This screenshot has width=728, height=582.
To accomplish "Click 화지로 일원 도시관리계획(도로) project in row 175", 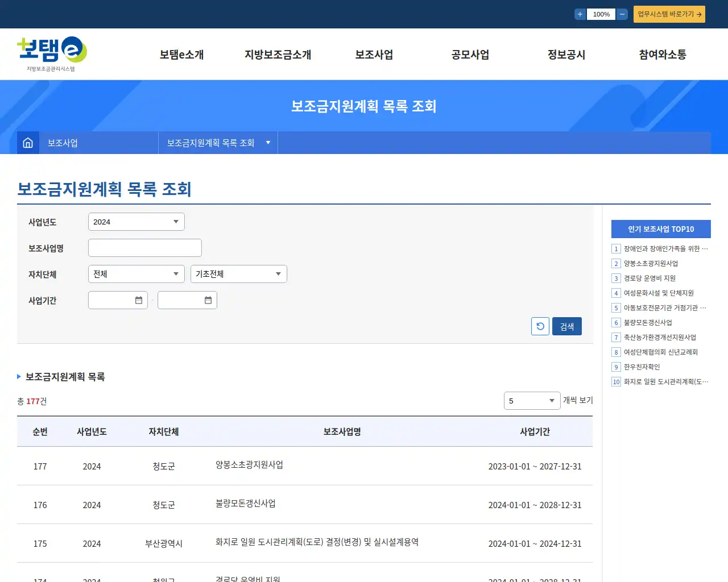I will pos(317,542).
